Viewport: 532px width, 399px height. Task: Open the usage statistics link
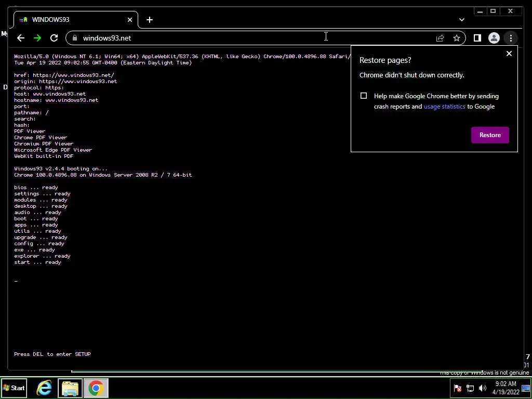point(445,107)
